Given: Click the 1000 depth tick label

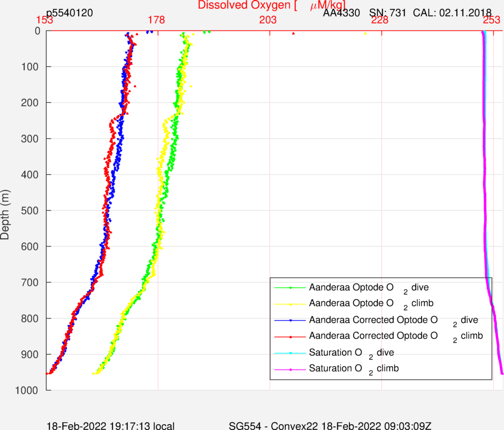Looking at the screenshot, I should tap(29, 390).
